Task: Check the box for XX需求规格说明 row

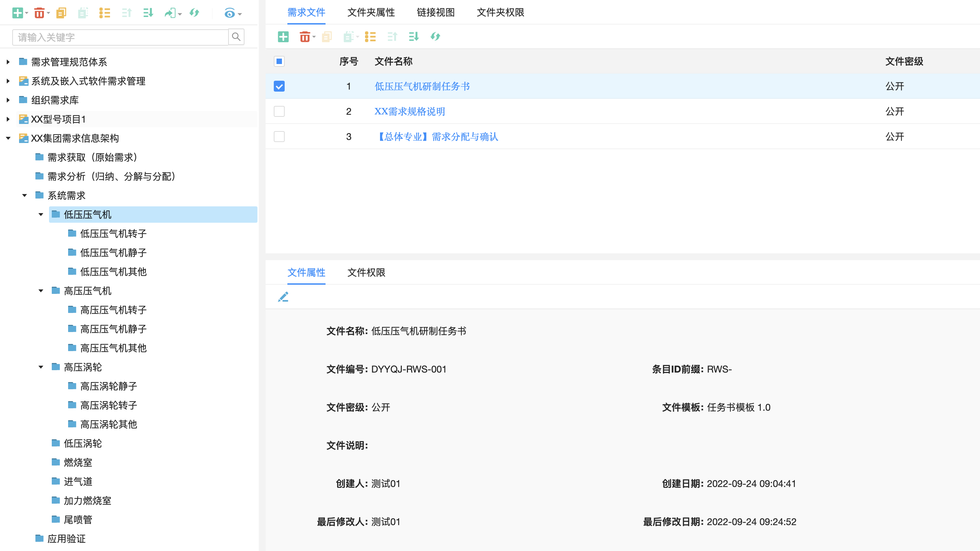Action: point(279,111)
